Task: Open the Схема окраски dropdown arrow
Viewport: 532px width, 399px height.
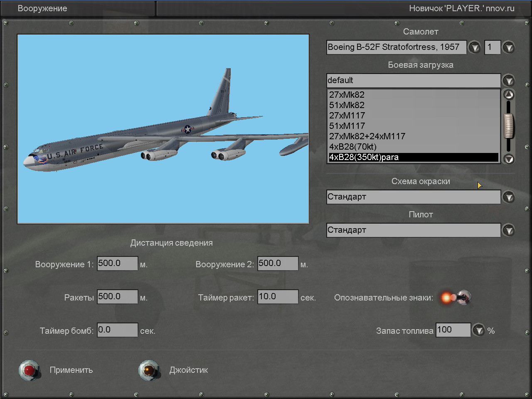Action: 508,197
